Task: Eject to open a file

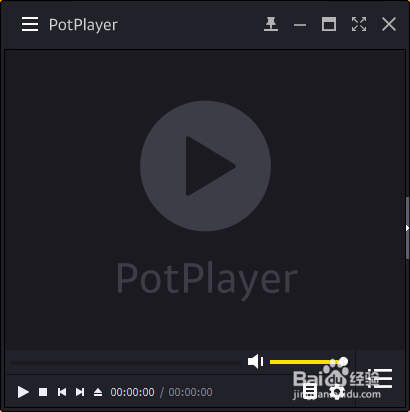Action: pyautogui.click(x=98, y=392)
